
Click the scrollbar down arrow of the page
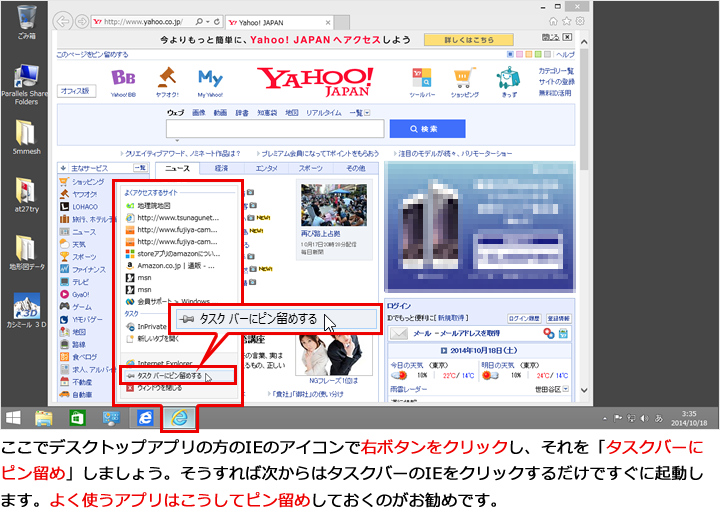click(584, 390)
